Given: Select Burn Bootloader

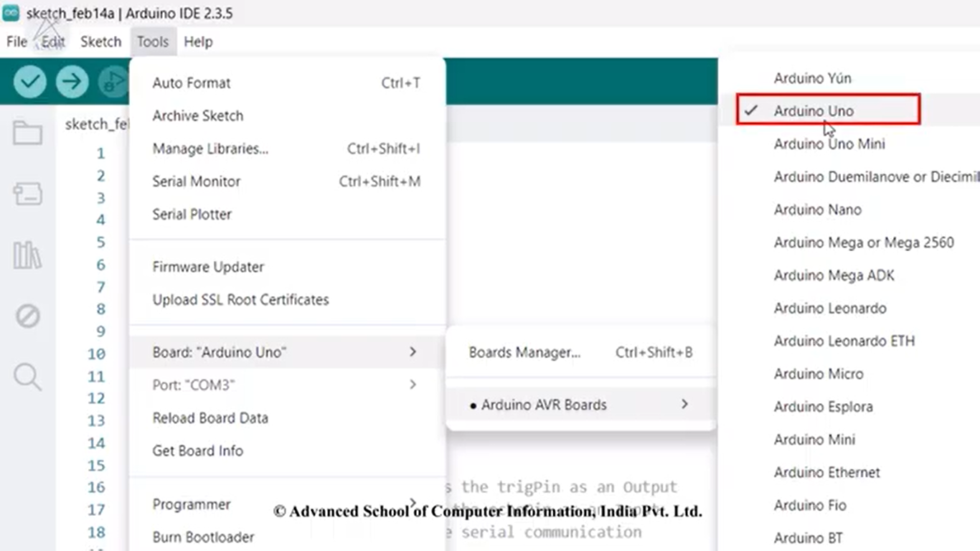Looking at the screenshot, I should [287, 537].
